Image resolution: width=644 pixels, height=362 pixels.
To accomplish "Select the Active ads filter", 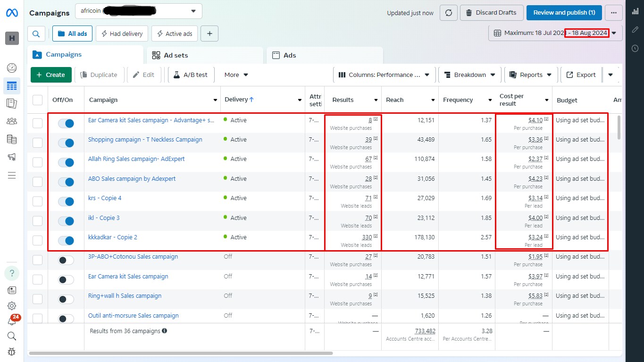I will tap(174, 34).
